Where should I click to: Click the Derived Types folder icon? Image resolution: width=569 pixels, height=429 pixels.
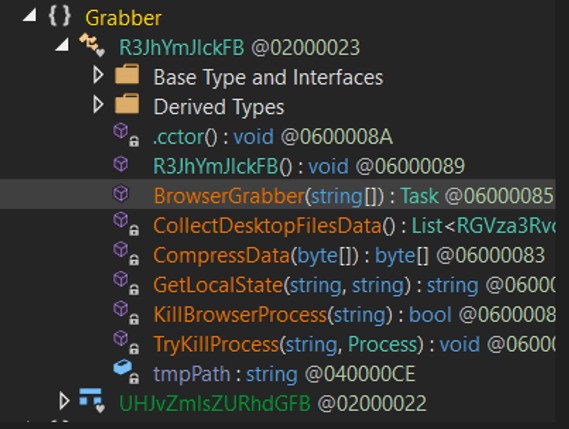(127, 104)
